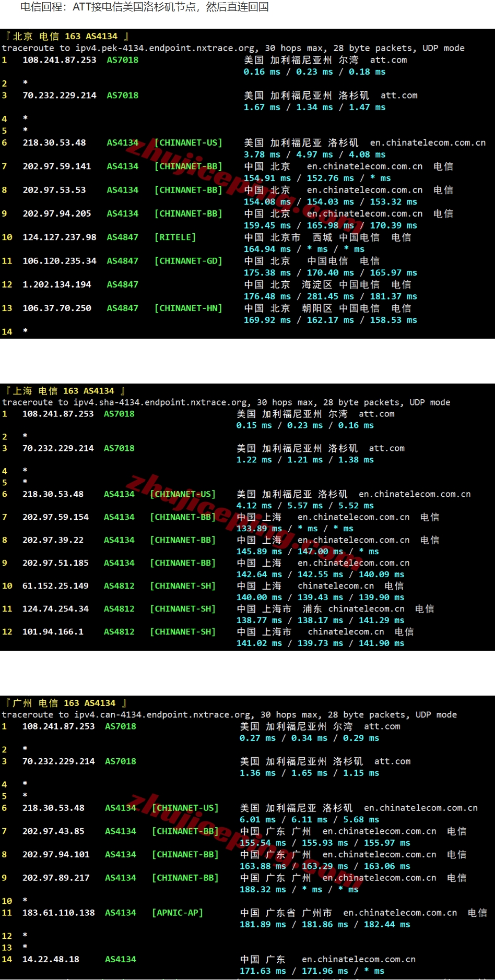Select IP address 183.61.110.138
The height and width of the screenshot is (980, 495).
(x=58, y=913)
